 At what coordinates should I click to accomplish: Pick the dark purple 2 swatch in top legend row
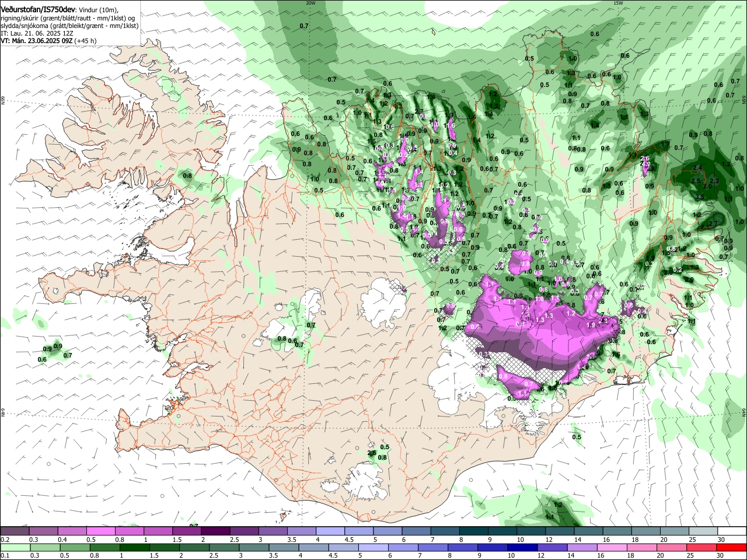215,531
